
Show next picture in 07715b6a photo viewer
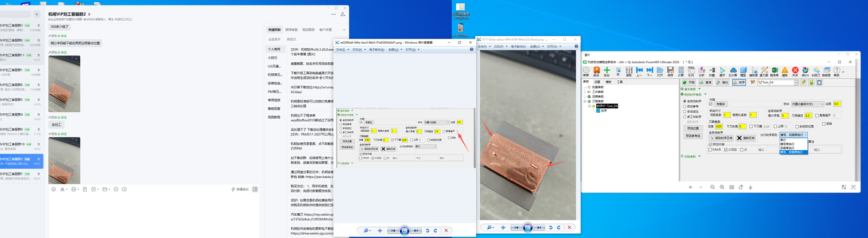click(539, 228)
